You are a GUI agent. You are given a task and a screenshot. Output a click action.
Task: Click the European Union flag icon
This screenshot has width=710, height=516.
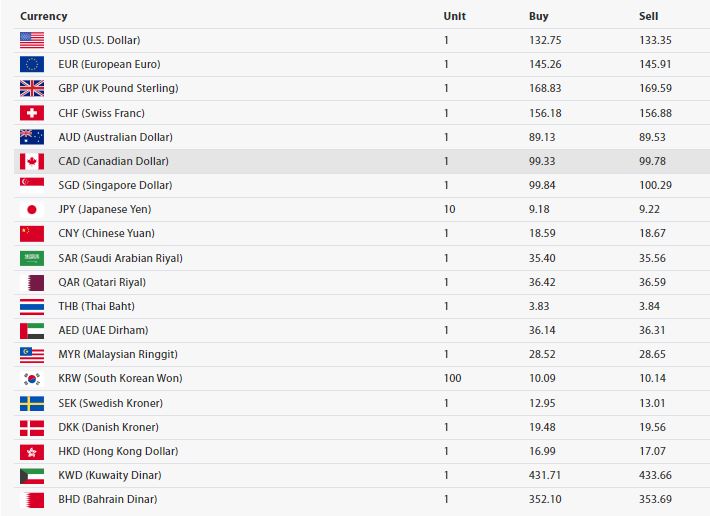click(32, 64)
